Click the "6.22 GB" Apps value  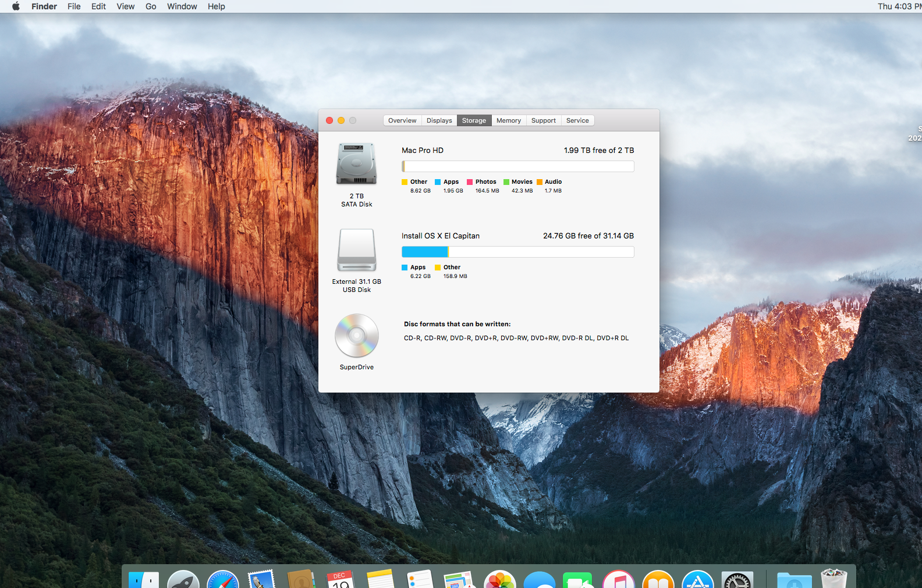pos(420,276)
